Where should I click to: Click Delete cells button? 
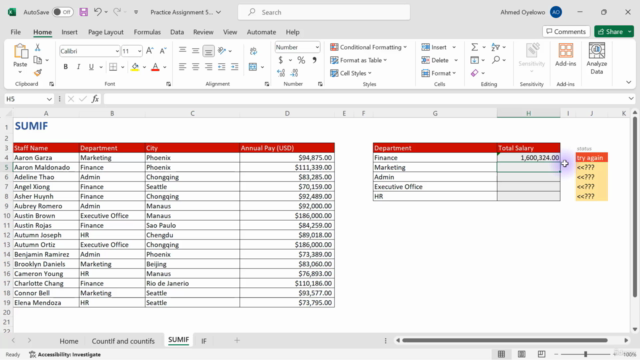point(435,60)
